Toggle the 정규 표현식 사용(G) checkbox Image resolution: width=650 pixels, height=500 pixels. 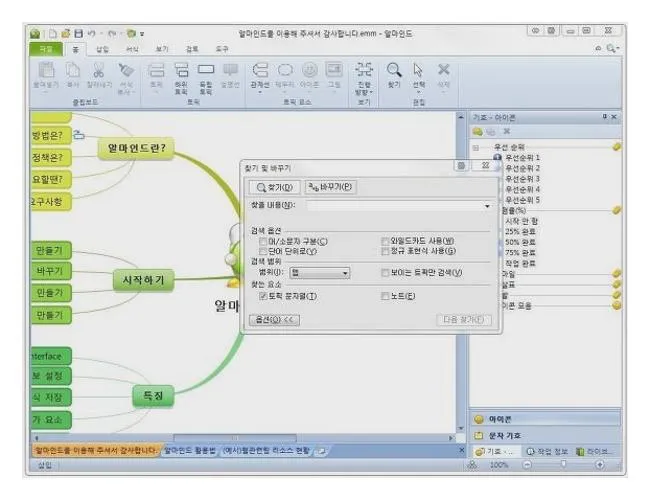tap(385, 251)
